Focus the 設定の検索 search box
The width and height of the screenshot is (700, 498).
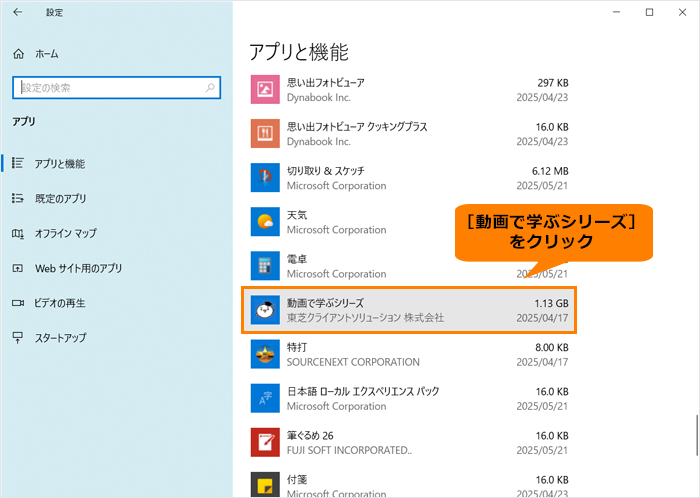[117, 87]
